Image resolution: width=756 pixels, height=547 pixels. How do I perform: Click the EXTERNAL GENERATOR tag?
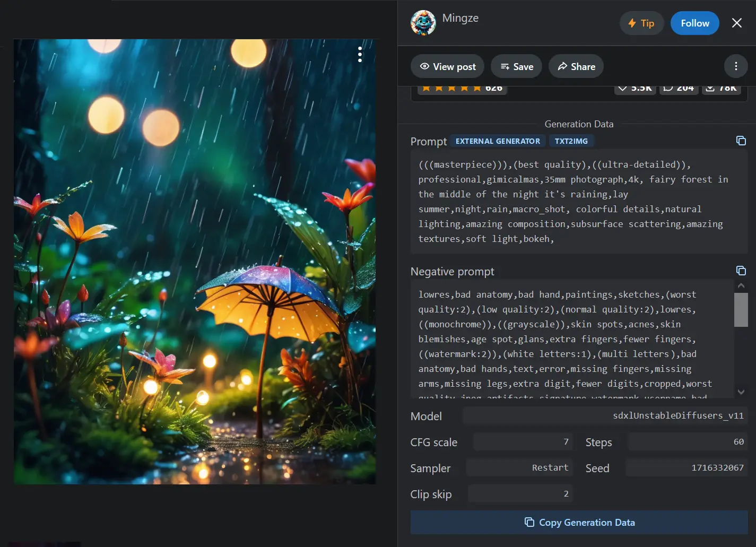point(497,141)
